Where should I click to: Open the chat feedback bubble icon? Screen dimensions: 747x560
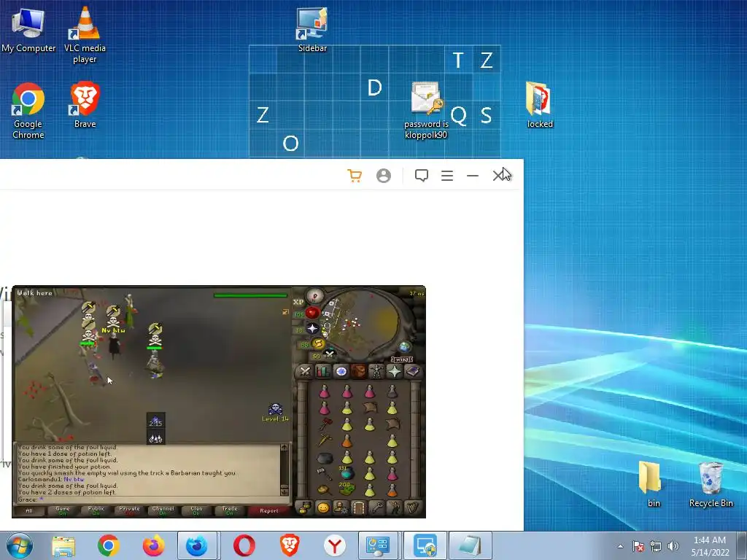(x=421, y=176)
